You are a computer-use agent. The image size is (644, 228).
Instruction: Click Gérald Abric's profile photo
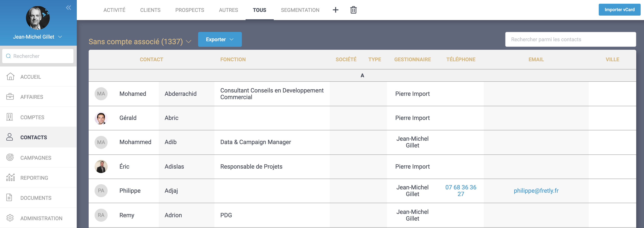(x=101, y=118)
